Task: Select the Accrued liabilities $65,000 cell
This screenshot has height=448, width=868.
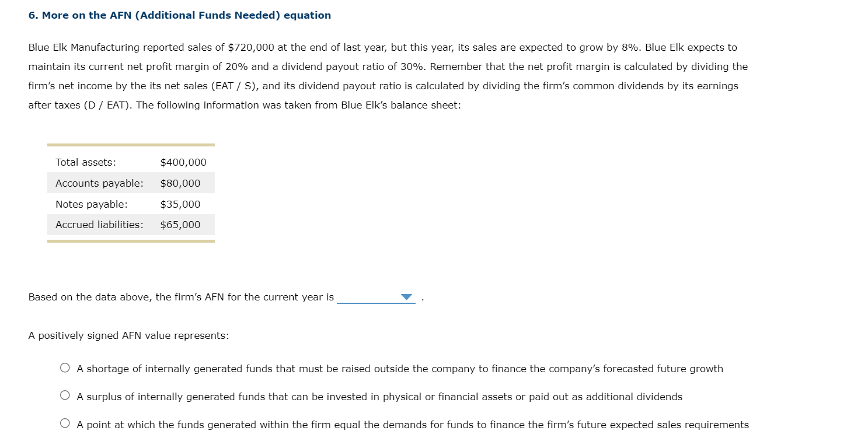Action: (x=179, y=225)
